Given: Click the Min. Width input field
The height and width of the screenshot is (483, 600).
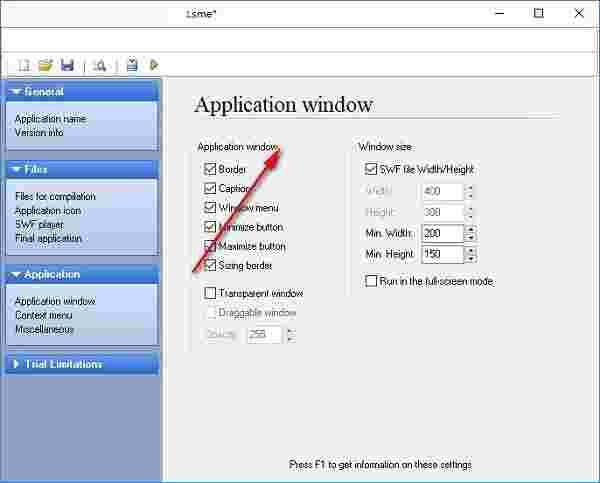Looking at the screenshot, I should pyautogui.click(x=442, y=233).
